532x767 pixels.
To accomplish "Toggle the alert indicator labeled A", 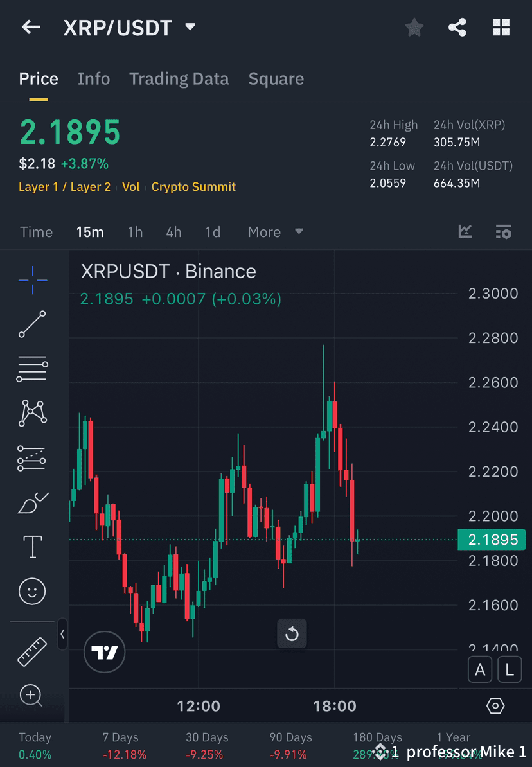I will click(x=480, y=669).
